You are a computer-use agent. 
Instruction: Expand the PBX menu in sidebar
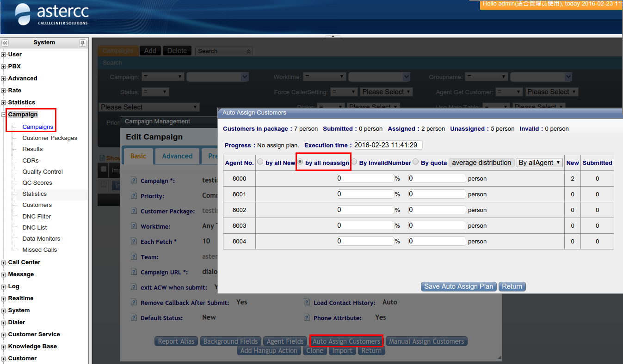click(x=4, y=67)
